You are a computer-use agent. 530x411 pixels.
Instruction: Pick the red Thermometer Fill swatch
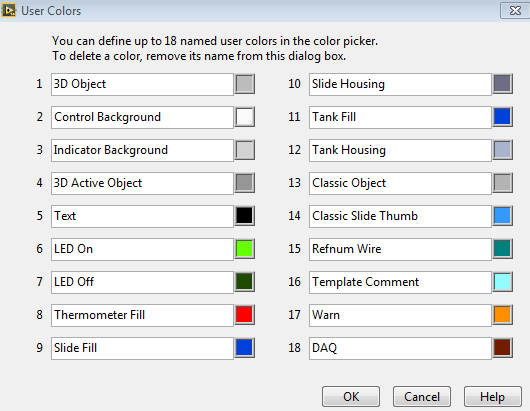tap(244, 315)
